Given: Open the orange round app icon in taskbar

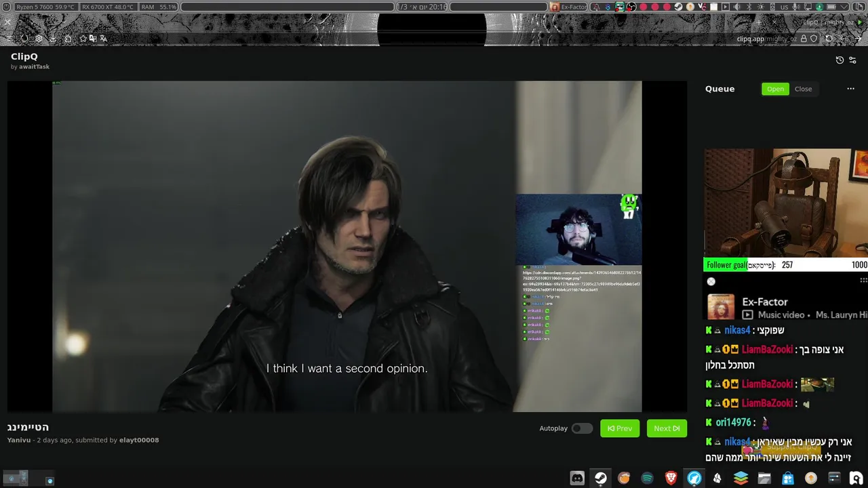Looking at the screenshot, I should (x=624, y=478).
